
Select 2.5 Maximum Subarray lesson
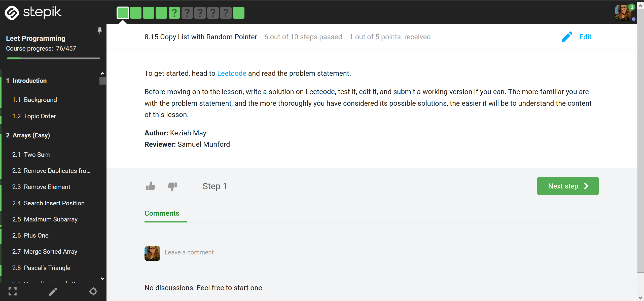[x=51, y=219]
